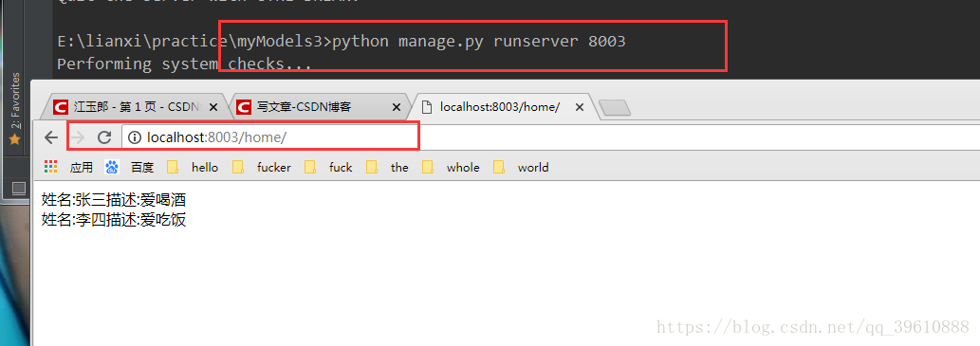View site information icon in address bar

click(x=135, y=137)
